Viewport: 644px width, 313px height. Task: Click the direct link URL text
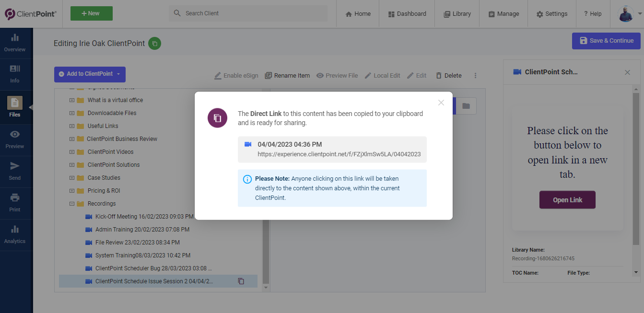point(339,154)
